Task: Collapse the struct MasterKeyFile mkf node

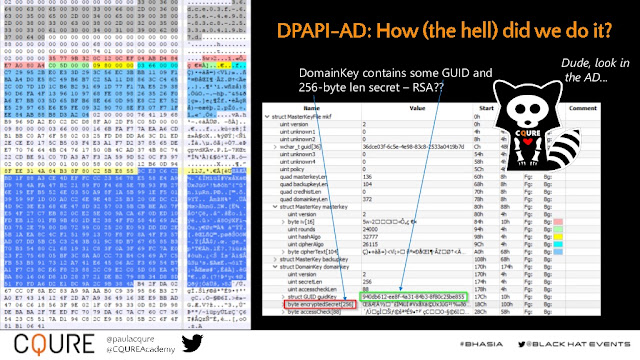Action: [x=267, y=117]
